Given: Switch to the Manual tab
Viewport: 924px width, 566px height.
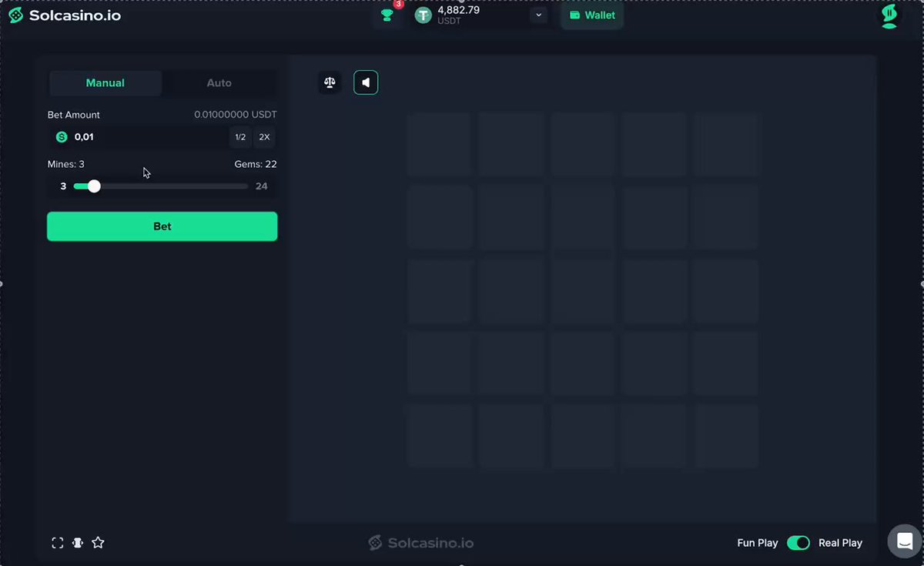Looking at the screenshot, I should pos(105,83).
